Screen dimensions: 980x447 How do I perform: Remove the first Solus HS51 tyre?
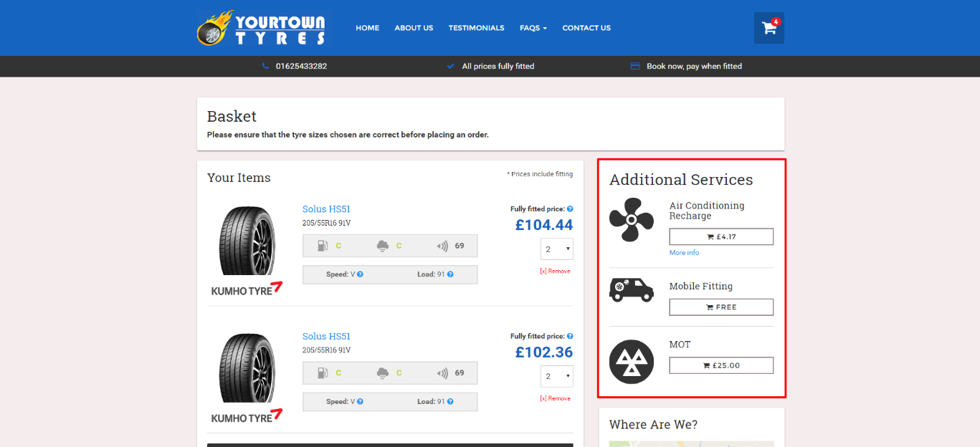tap(555, 271)
